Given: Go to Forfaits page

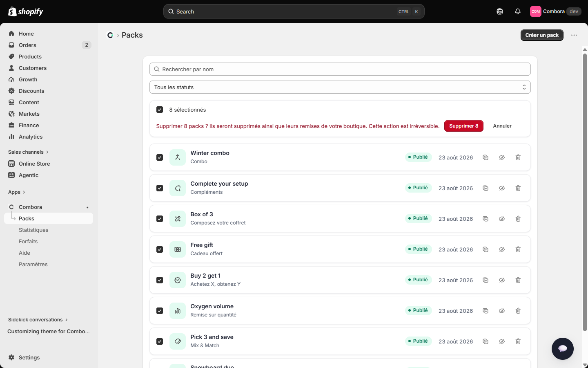Looking at the screenshot, I should coord(28,242).
